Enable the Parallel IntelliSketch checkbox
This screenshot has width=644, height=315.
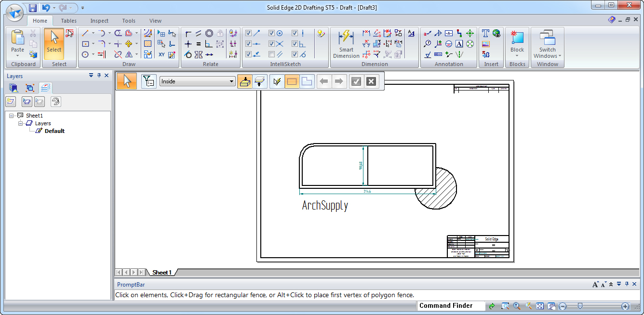pos(271,54)
